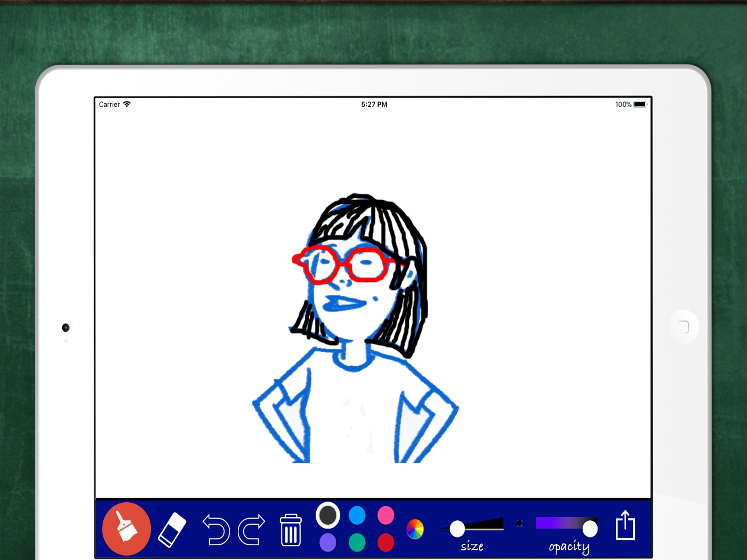Undo the last stroke
Viewport: 747px width, 560px height.
click(x=216, y=530)
